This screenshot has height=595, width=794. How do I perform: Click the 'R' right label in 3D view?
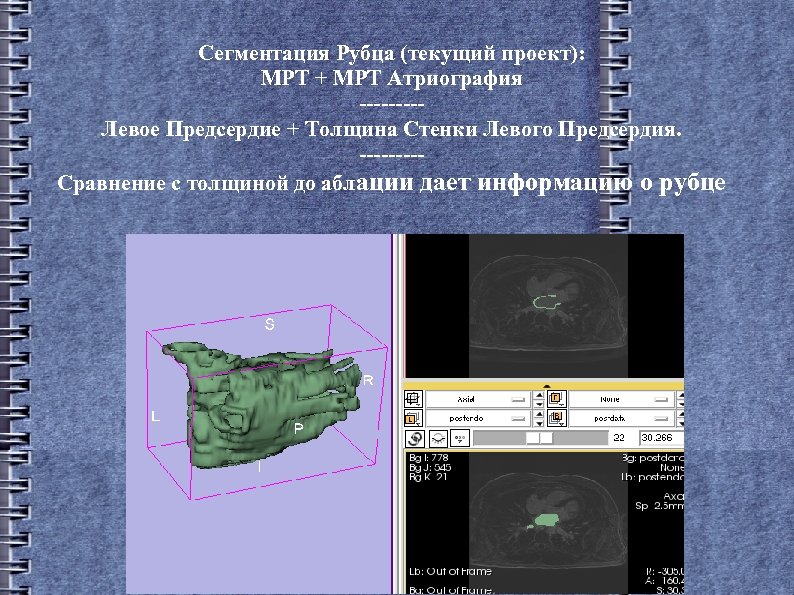[368, 380]
